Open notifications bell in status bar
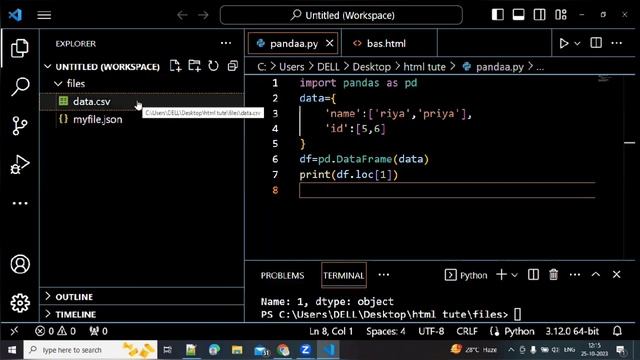 pos(617,331)
